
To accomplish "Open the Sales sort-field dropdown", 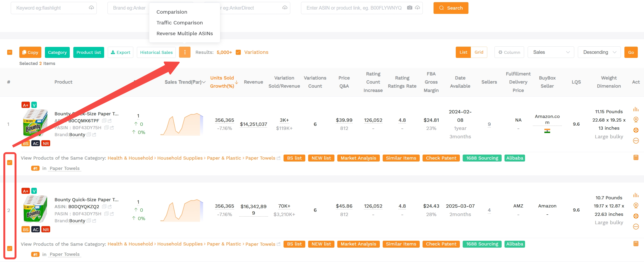I will (x=551, y=52).
